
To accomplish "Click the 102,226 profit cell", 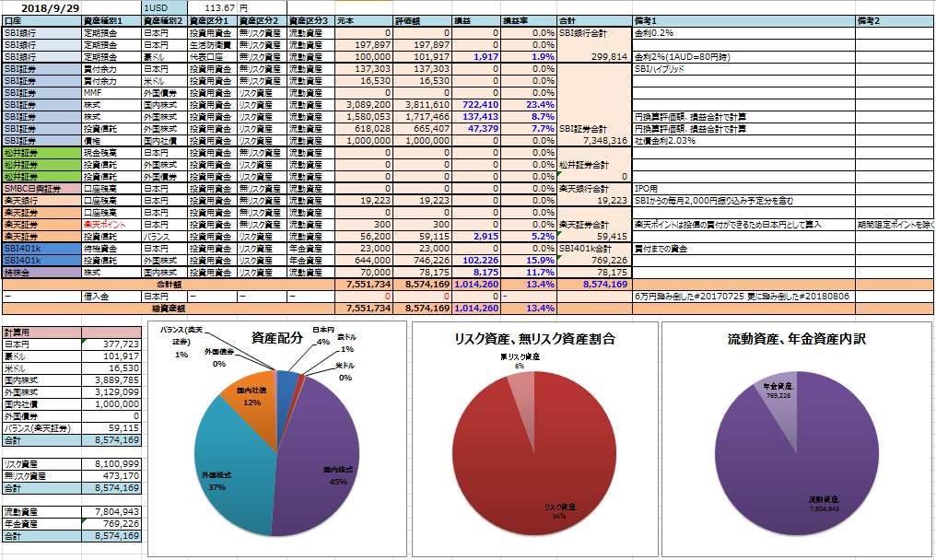I will point(475,261).
